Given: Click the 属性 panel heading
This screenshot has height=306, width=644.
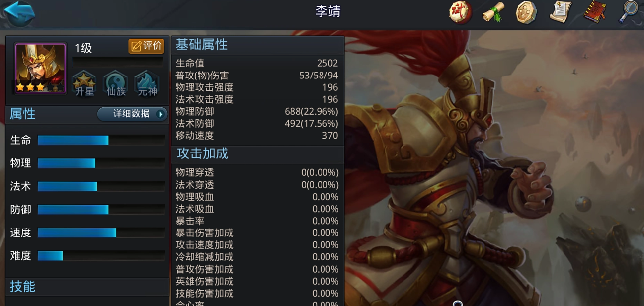Looking at the screenshot, I should click(23, 114).
